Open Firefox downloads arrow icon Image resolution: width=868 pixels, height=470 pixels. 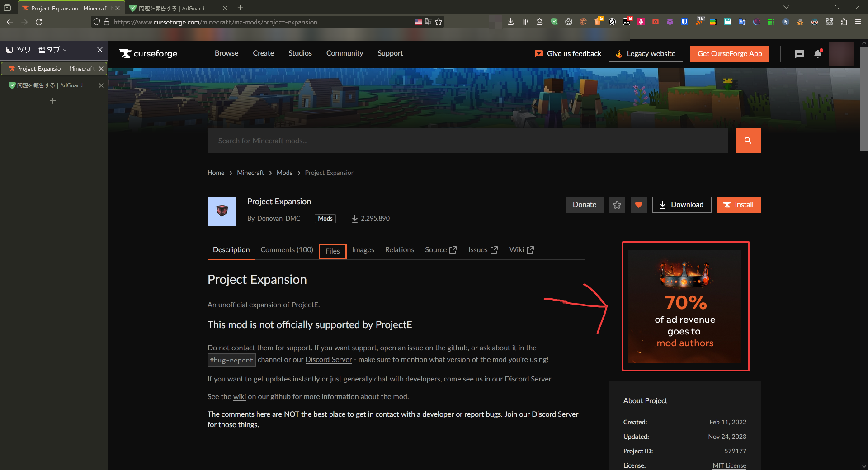pos(510,22)
